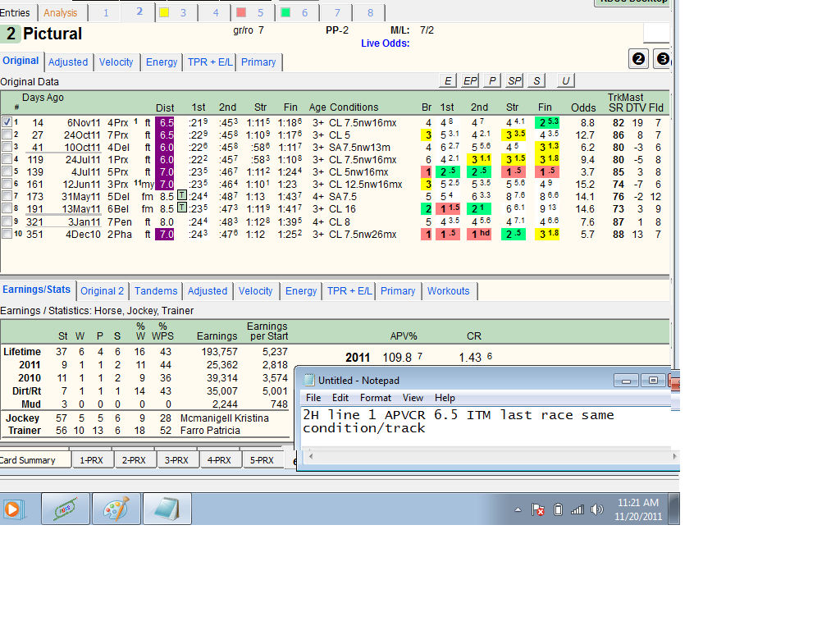Click red Br cell on 4Jul11 row
840x630 pixels.
pos(427,172)
